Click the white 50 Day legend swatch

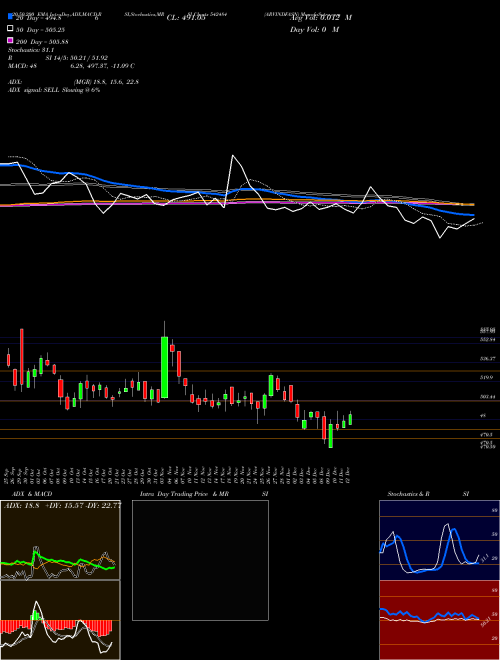pyautogui.click(x=11, y=29)
